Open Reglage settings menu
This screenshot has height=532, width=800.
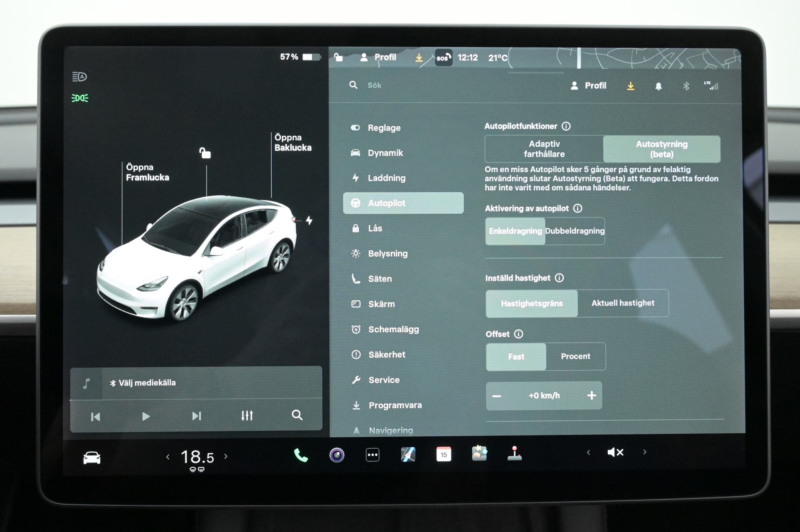(403, 128)
